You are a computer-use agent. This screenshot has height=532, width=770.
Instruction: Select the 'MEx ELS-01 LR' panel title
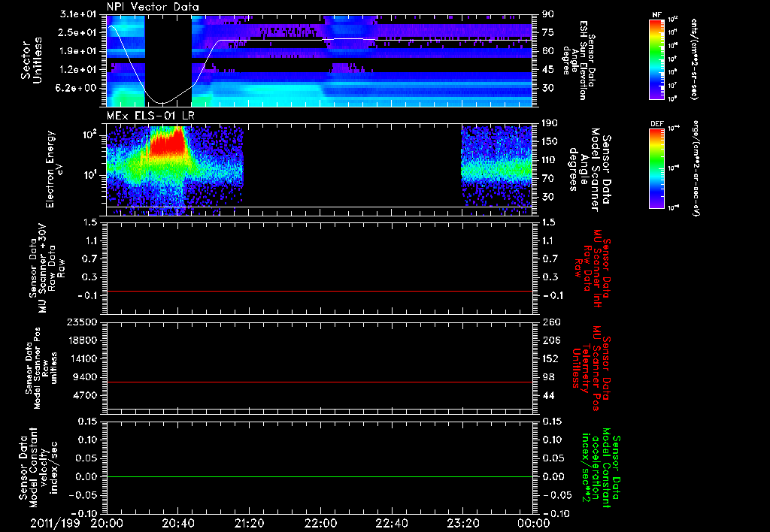point(150,116)
